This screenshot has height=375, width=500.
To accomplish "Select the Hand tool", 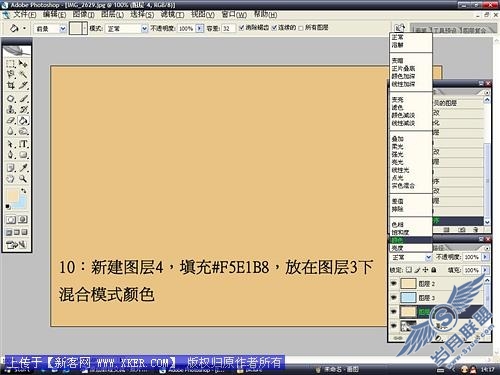I will (x=11, y=179).
